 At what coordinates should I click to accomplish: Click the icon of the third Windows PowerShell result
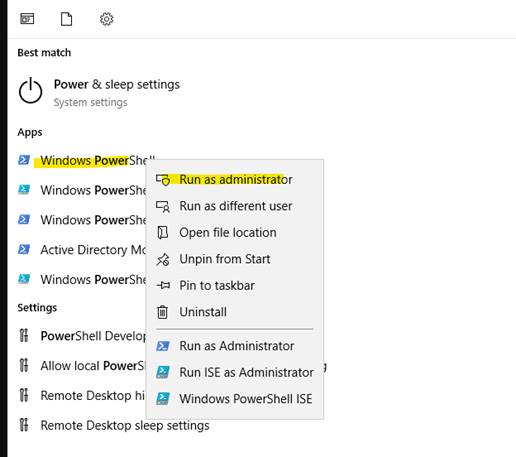[24, 220]
